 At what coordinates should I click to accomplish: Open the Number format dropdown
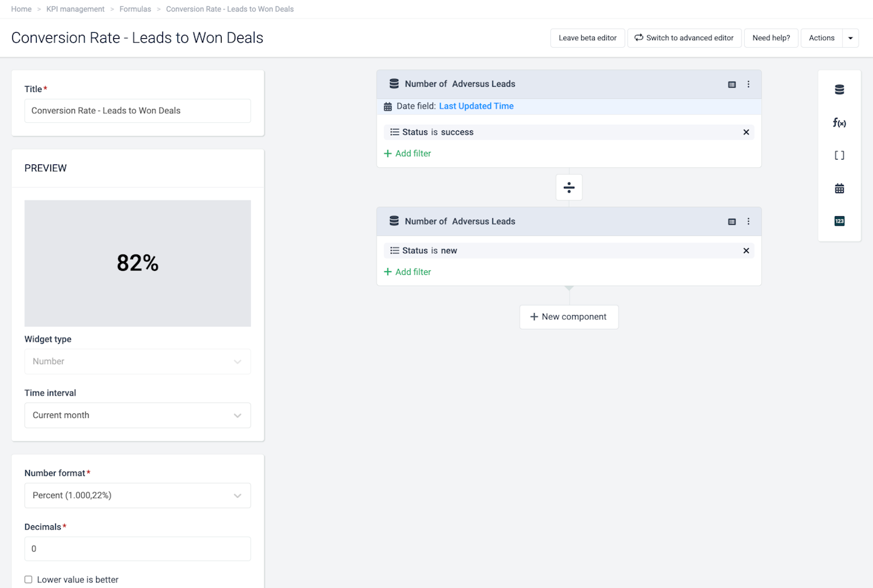point(137,496)
